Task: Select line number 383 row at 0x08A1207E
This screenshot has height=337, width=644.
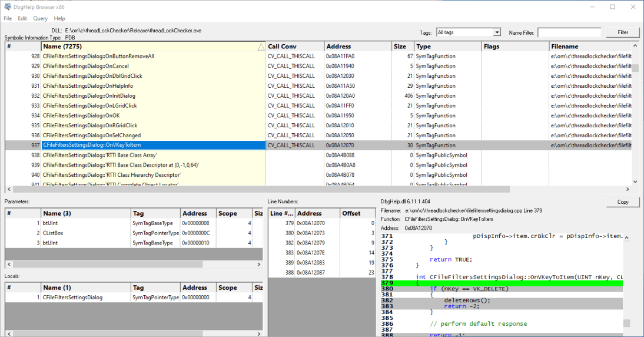Action: [x=321, y=253]
